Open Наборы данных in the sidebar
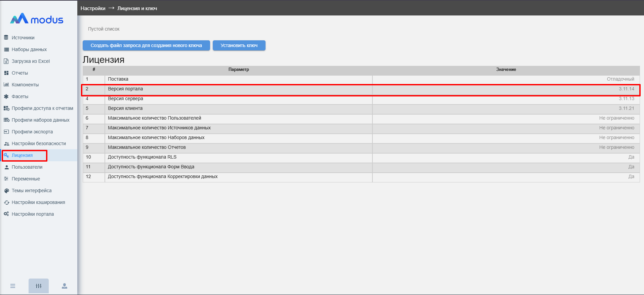 click(x=29, y=49)
